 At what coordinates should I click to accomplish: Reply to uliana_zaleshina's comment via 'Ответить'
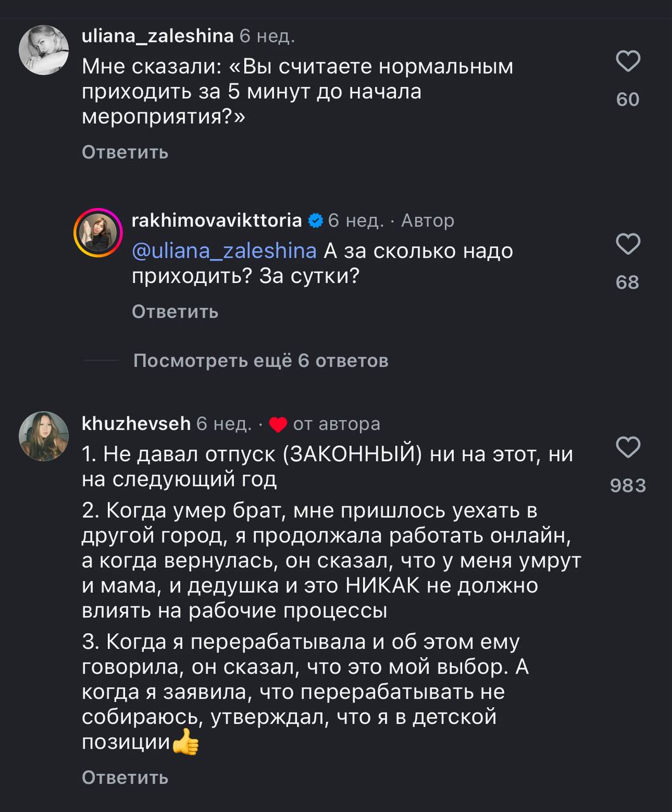click(125, 152)
